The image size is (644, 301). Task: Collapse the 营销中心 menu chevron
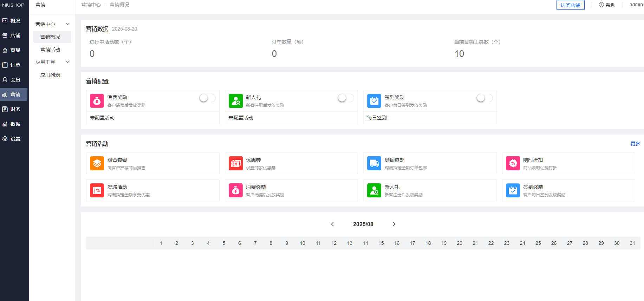coord(68,24)
